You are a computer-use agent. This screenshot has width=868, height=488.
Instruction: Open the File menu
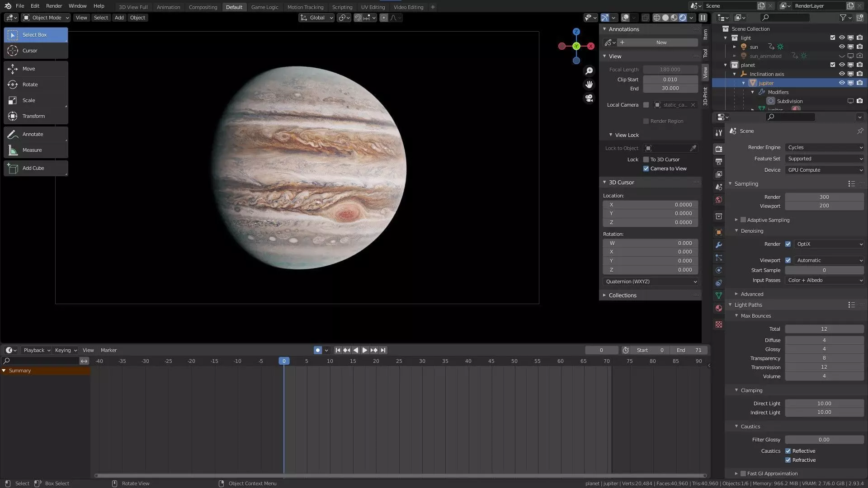click(x=20, y=6)
